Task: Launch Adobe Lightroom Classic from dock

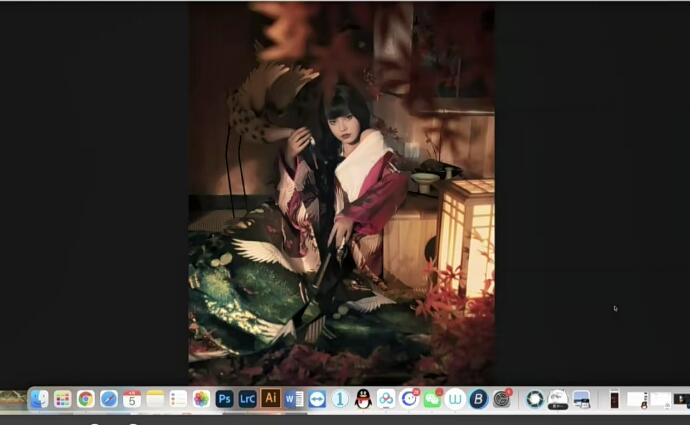Action: (x=247, y=399)
